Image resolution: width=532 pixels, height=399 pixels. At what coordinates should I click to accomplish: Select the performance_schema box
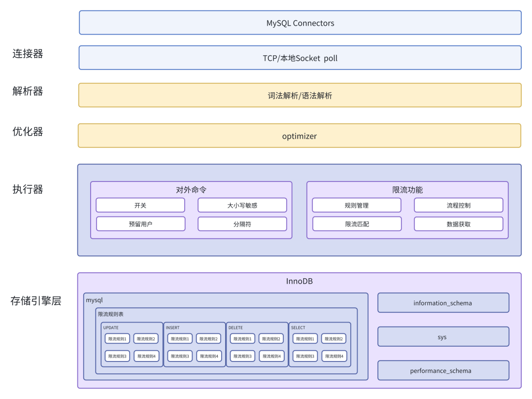443,370
